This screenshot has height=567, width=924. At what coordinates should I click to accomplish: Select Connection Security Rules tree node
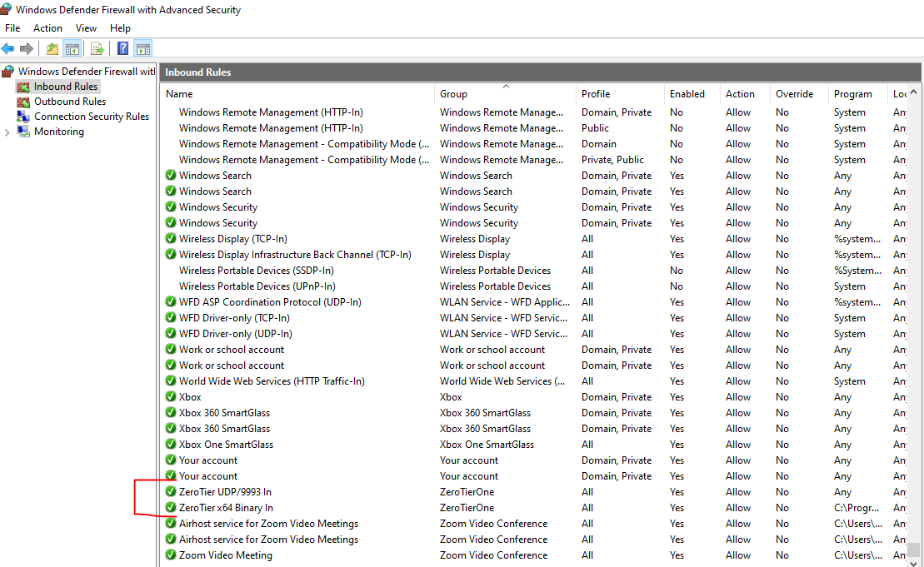91,117
